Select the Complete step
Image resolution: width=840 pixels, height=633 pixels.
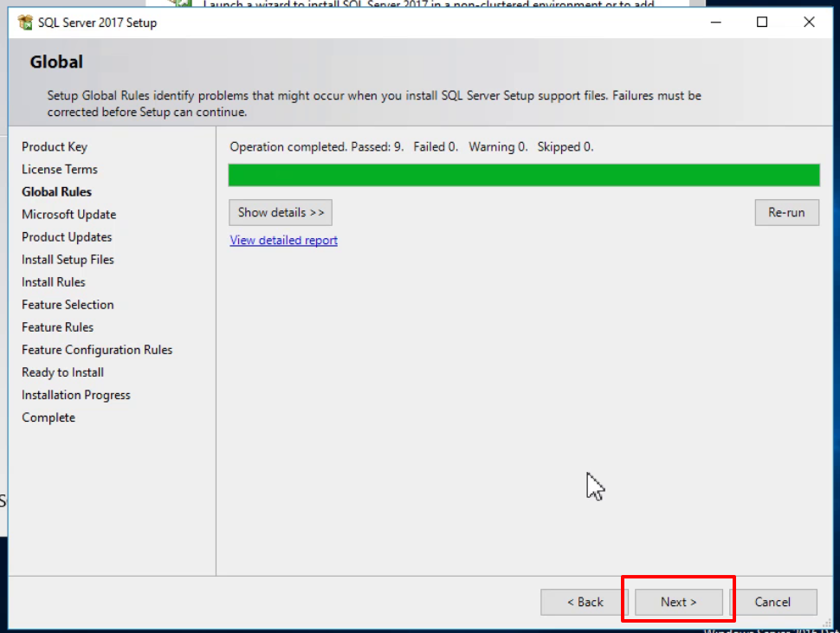(x=48, y=417)
